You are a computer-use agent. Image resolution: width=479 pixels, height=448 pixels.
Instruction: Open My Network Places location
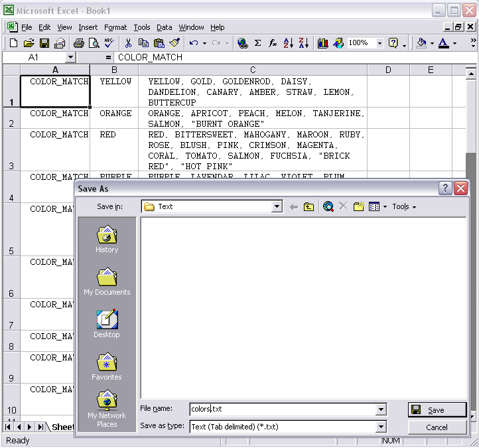(x=107, y=409)
